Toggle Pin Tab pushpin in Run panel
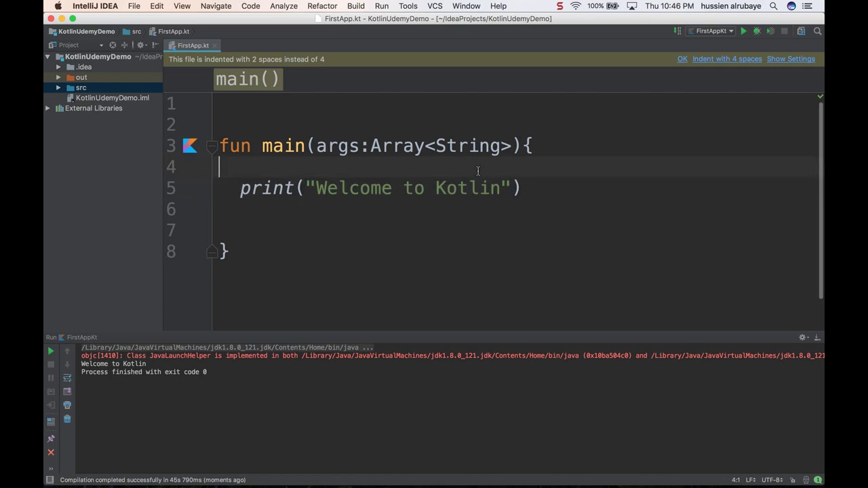Screen dimensions: 868x488 pyautogui.click(x=51, y=439)
